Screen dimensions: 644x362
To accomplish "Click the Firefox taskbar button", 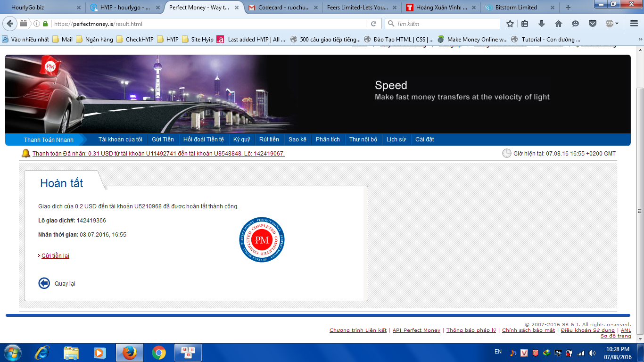I will 129,353.
